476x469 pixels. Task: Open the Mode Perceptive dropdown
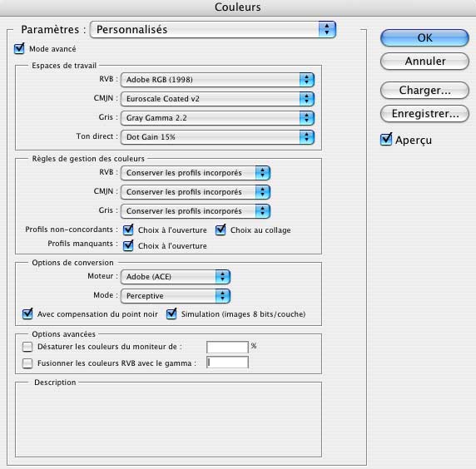[176, 296]
